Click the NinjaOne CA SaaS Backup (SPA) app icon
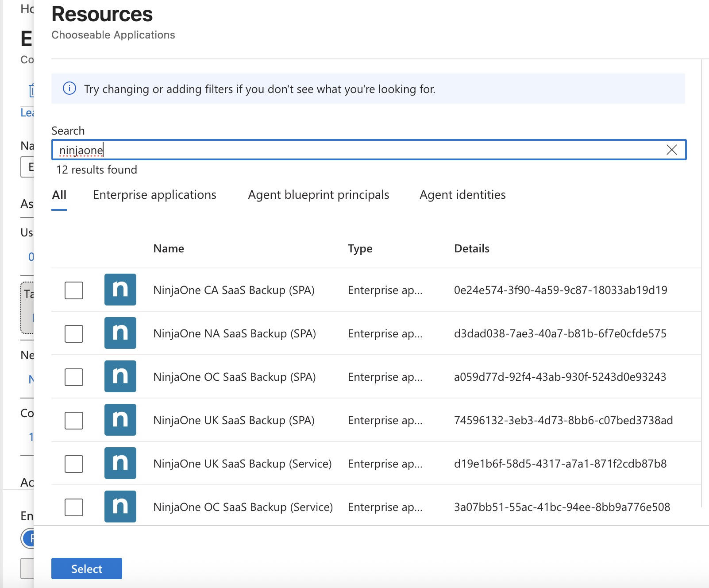Viewport: 709px width, 588px height. 120,290
